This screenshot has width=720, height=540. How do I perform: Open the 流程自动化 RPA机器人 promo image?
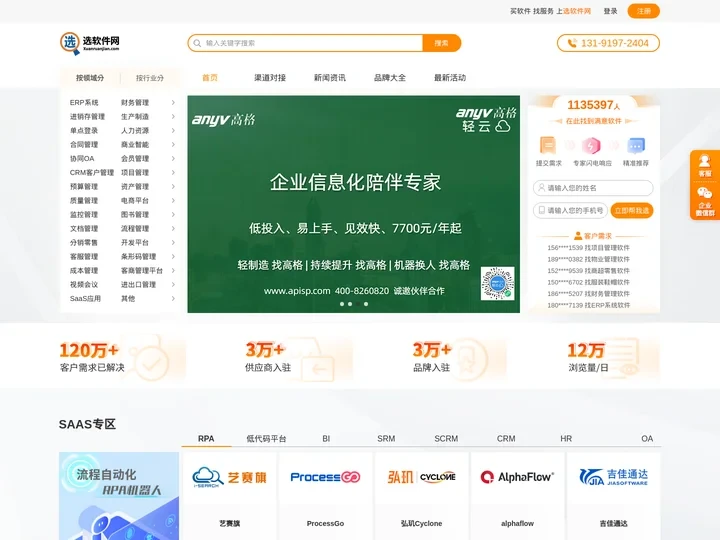[x=119, y=496]
